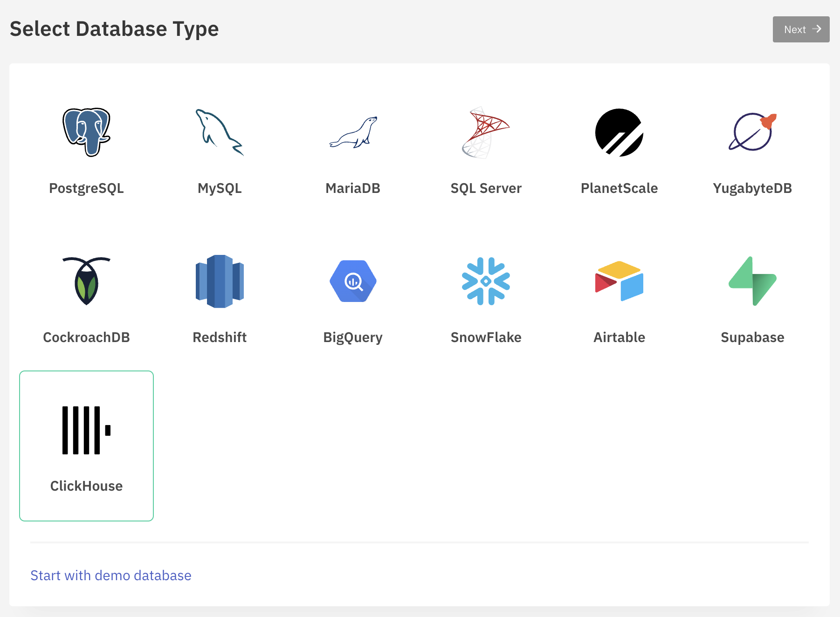This screenshot has height=617, width=840.
Task: Click the YugabyteDB label text
Action: [x=752, y=188]
